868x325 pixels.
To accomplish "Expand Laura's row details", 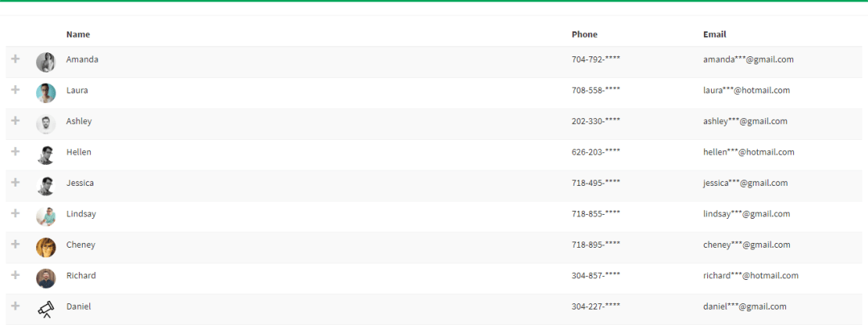I will [x=15, y=89].
